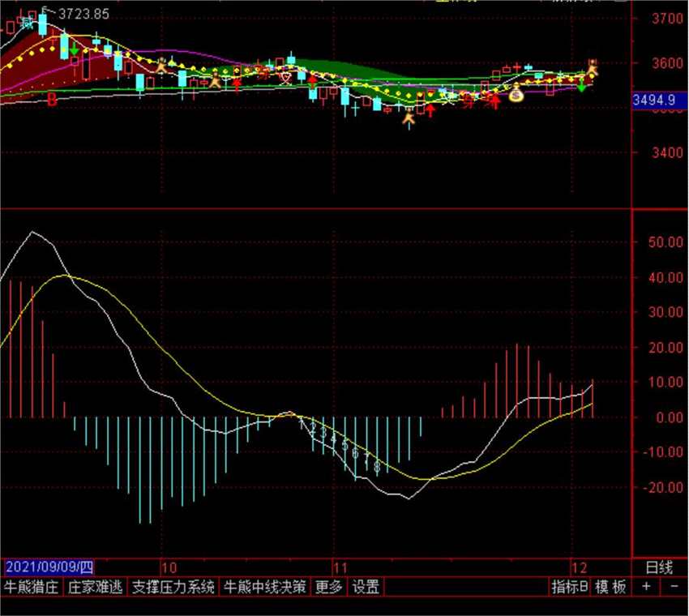689x616 pixels.
Task: Click the person signal icon below the November low
Action: click(409, 118)
